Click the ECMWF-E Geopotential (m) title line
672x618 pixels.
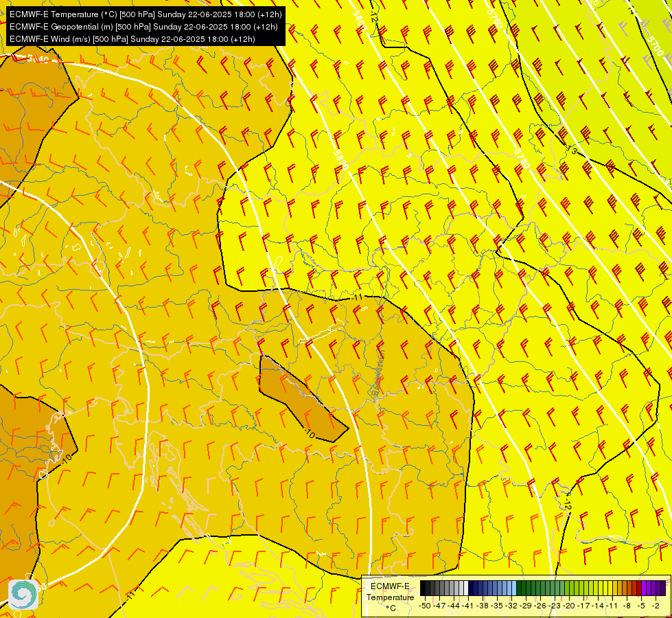143,27
